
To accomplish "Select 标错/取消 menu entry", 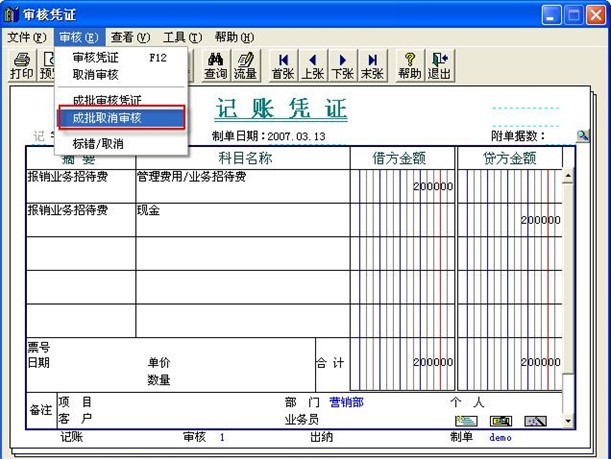I will 121,144.
